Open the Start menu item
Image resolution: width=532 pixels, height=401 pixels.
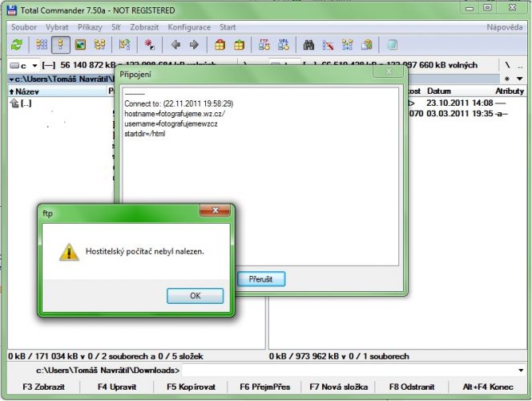tap(228, 27)
